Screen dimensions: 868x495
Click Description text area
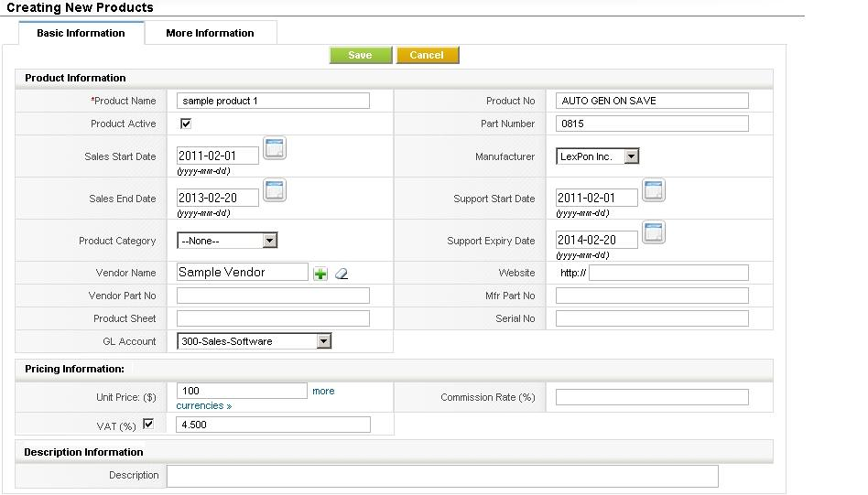pos(442,476)
